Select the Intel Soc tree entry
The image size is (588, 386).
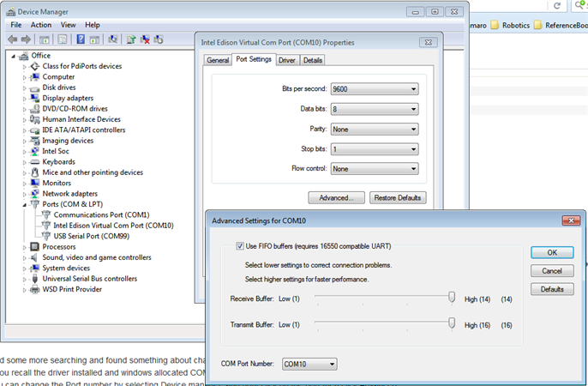point(56,151)
